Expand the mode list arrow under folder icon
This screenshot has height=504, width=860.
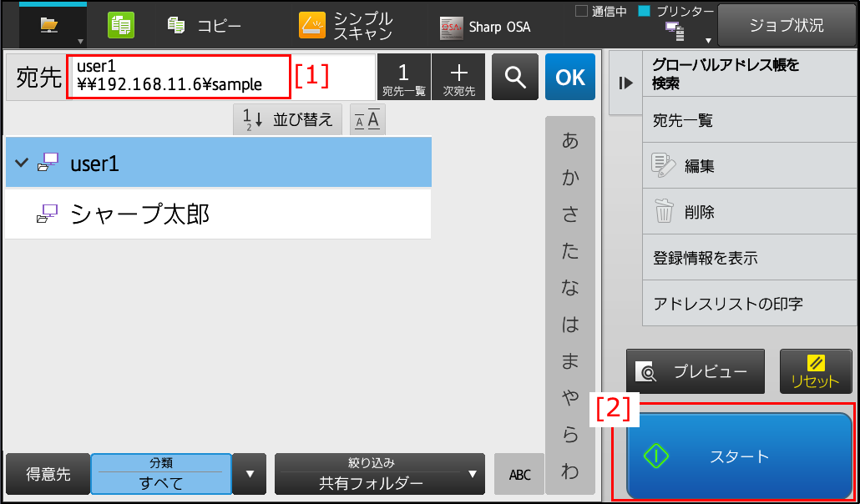click(x=80, y=41)
